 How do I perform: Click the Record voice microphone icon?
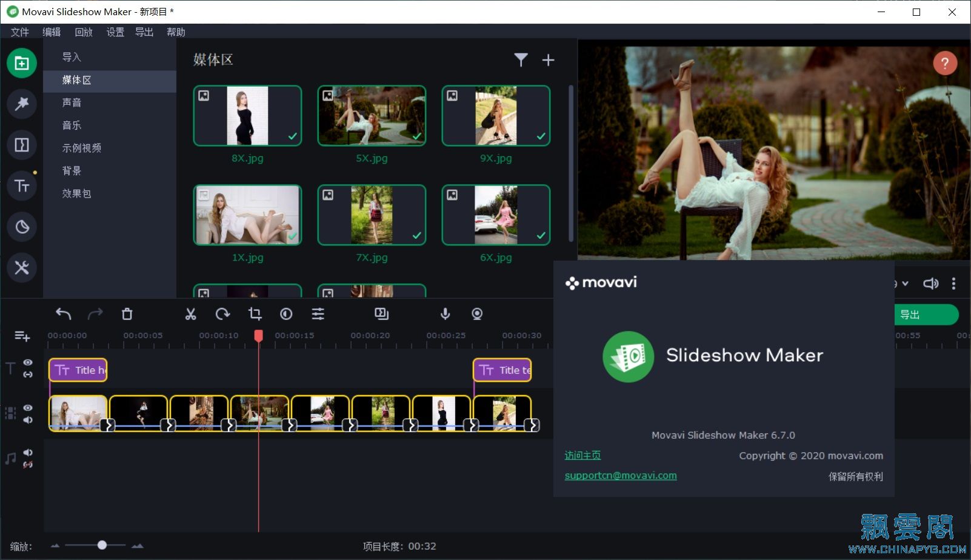445,314
